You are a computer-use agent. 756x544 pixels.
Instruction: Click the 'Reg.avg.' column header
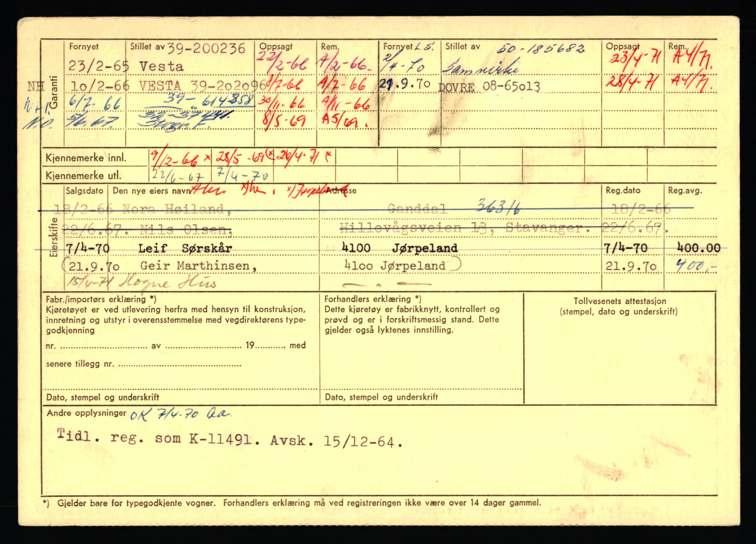(x=685, y=191)
